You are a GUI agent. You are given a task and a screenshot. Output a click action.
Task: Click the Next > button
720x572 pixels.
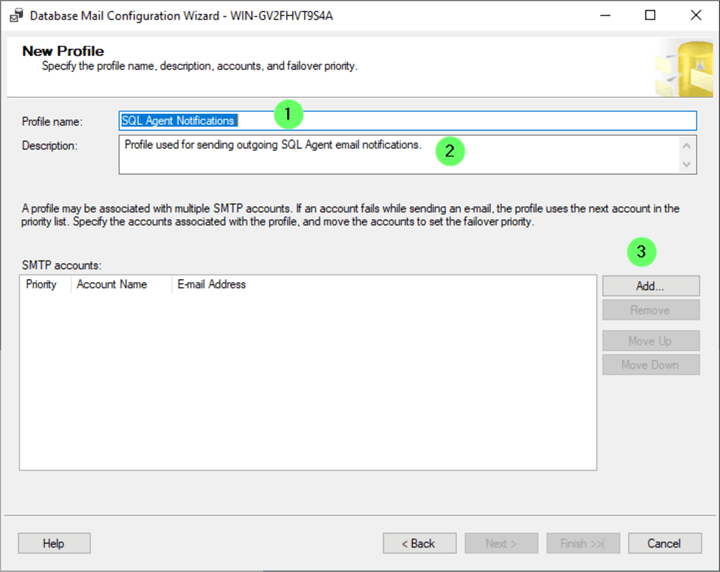pos(501,544)
